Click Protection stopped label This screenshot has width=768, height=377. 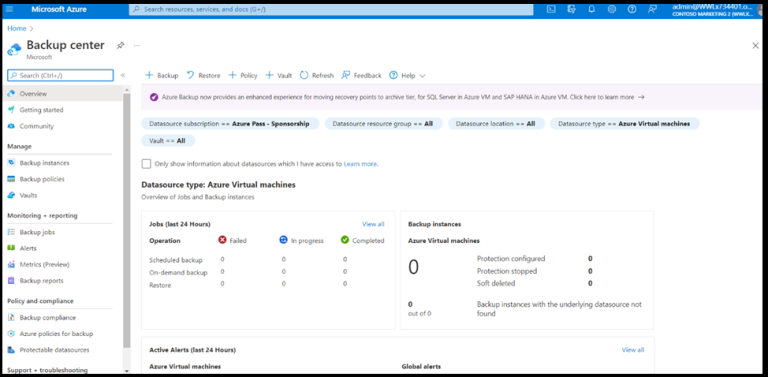[x=507, y=271]
